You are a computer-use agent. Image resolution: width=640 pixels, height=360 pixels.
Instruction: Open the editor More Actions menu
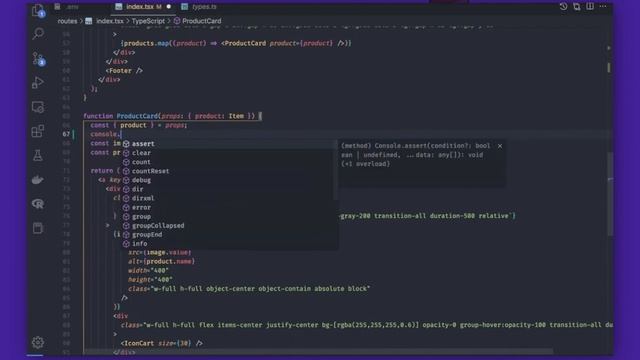point(603,7)
